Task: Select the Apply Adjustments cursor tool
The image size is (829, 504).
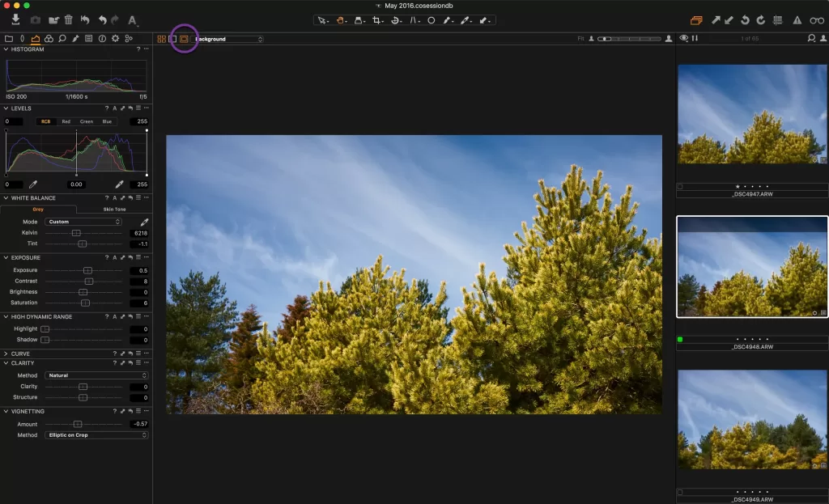Action: click(484, 20)
